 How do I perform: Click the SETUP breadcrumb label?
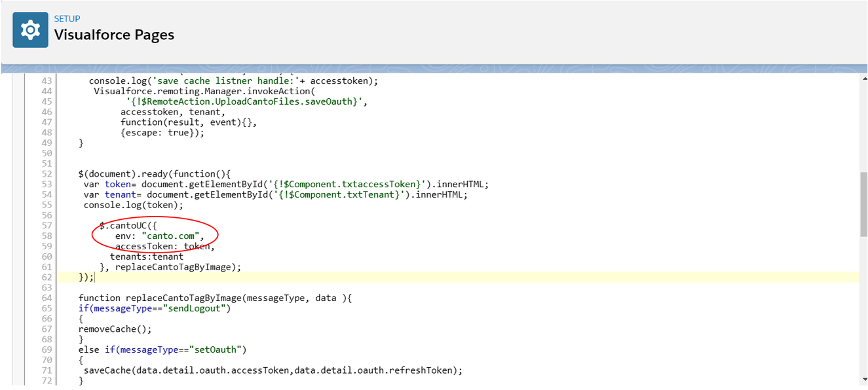pos(67,19)
